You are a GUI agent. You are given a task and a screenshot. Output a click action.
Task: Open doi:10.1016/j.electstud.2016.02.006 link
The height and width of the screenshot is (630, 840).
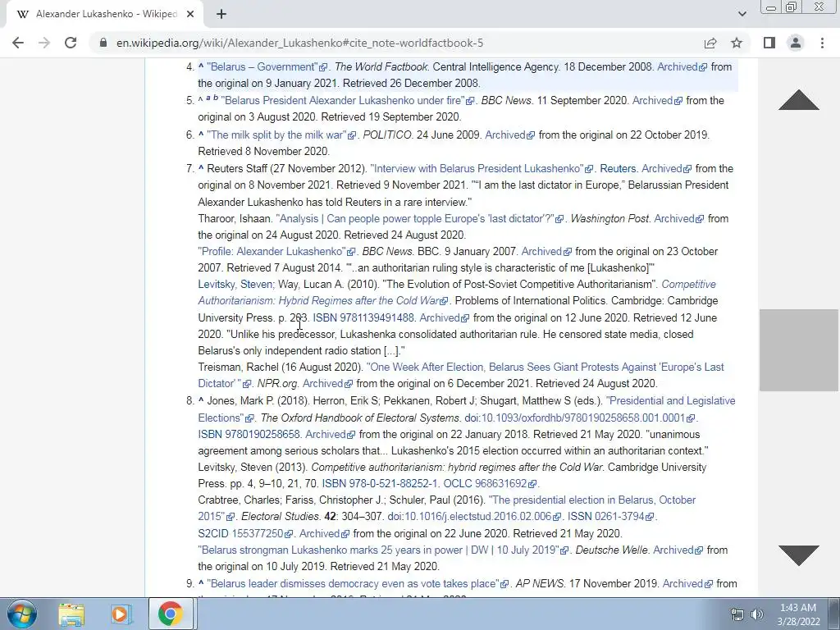[474, 517]
